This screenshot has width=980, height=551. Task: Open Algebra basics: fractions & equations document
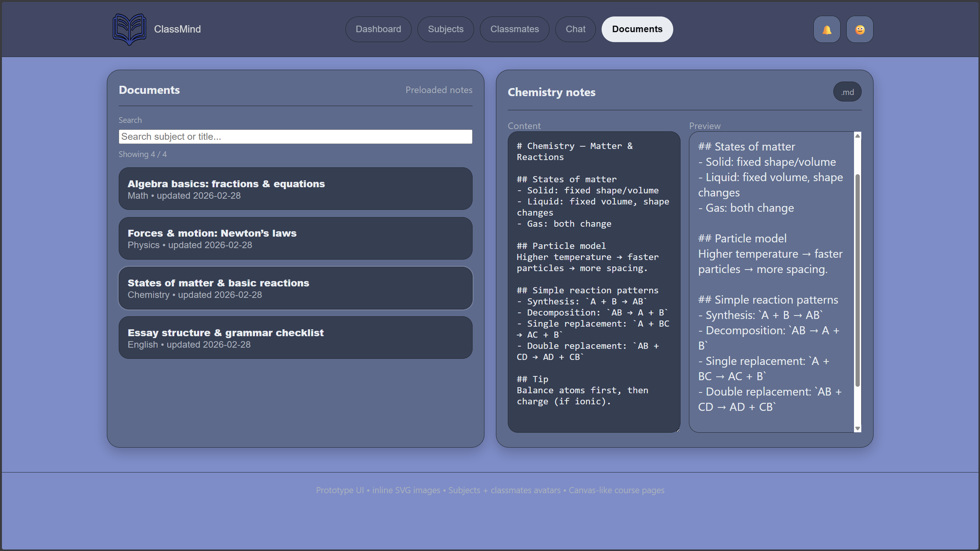click(x=295, y=189)
